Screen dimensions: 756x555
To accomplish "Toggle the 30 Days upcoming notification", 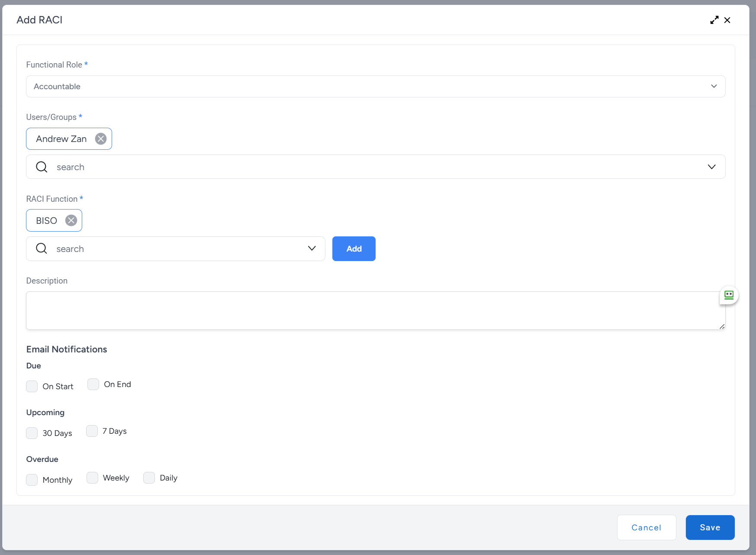I will coord(32,433).
